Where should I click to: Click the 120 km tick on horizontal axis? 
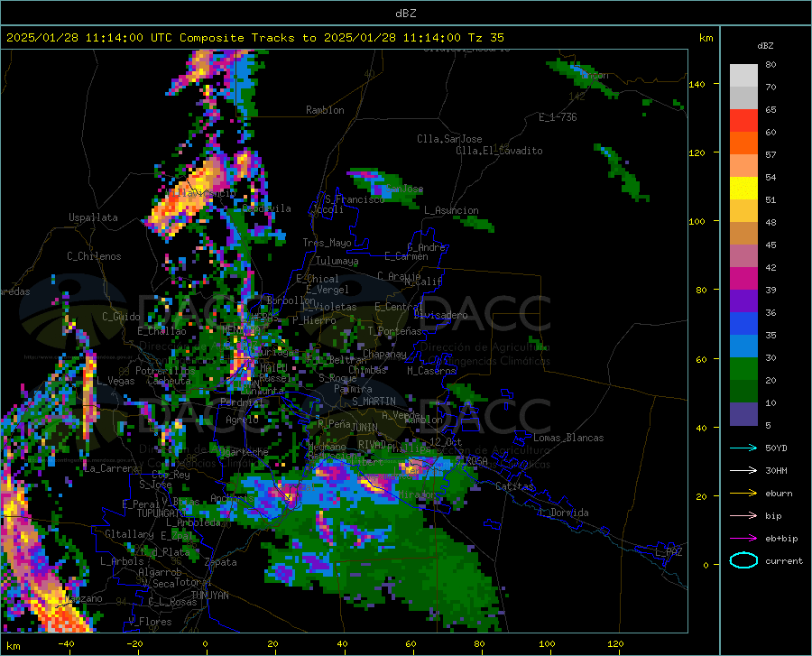[615, 643]
